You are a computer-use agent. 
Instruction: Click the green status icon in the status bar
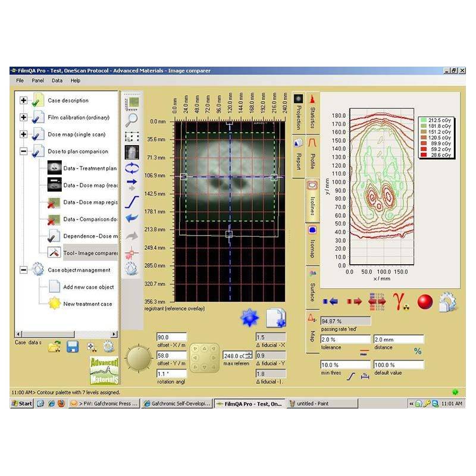(x=455, y=392)
